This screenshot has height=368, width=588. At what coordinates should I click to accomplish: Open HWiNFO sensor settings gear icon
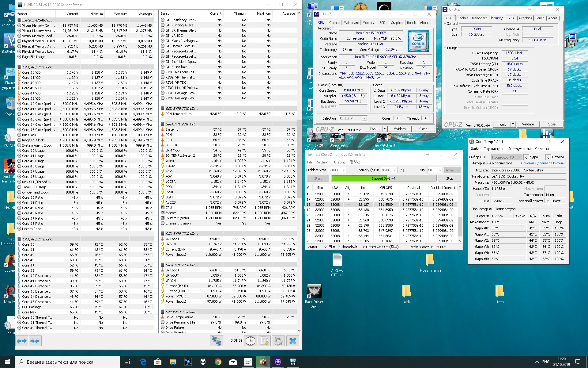278,341
